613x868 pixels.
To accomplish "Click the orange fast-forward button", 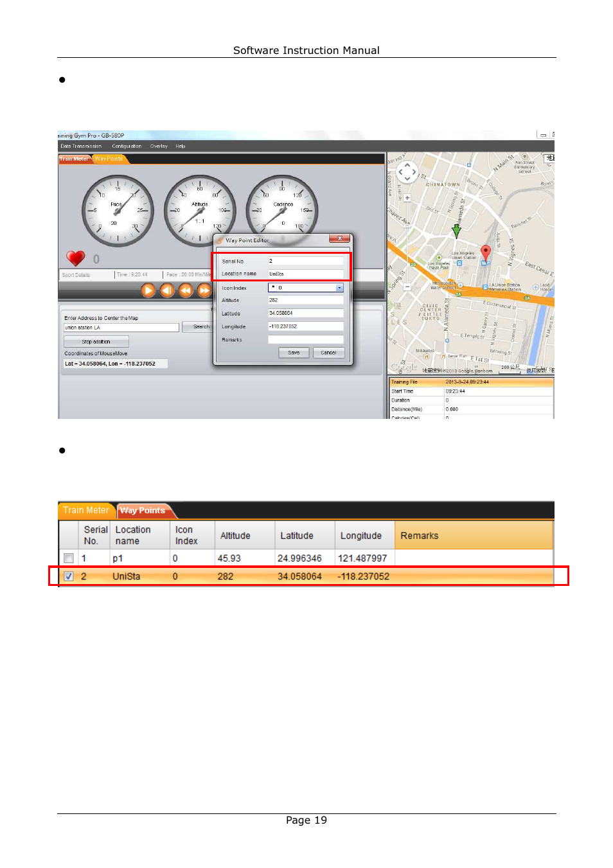I will click(x=204, y=290).
